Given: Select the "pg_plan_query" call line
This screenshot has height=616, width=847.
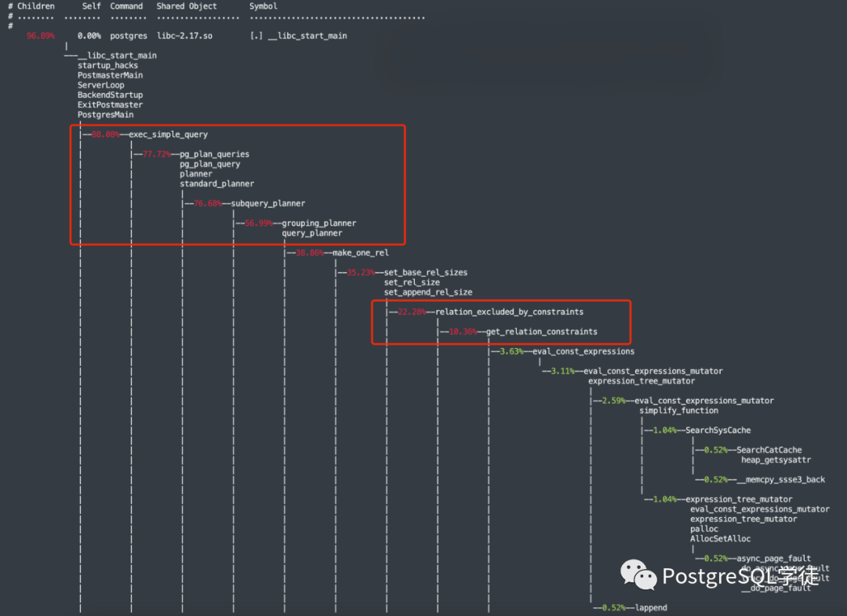Looking at the screenshot, I should 210,164.
